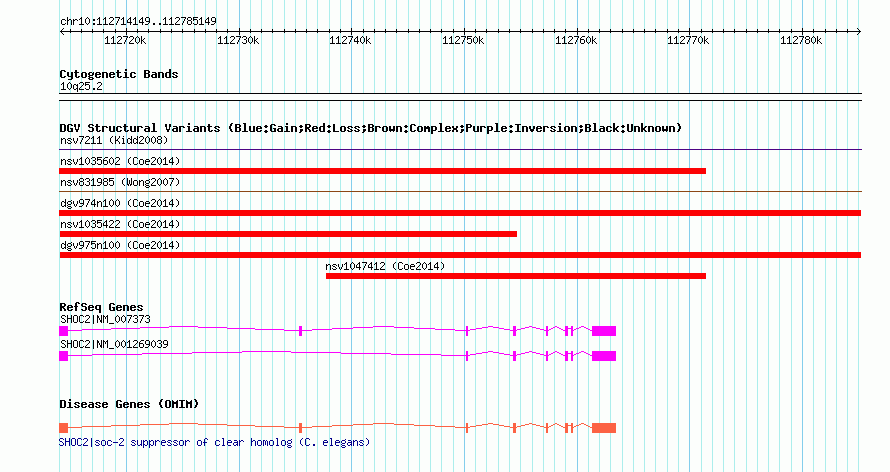Click the 112730k ruler label

[x=238, y=40]
